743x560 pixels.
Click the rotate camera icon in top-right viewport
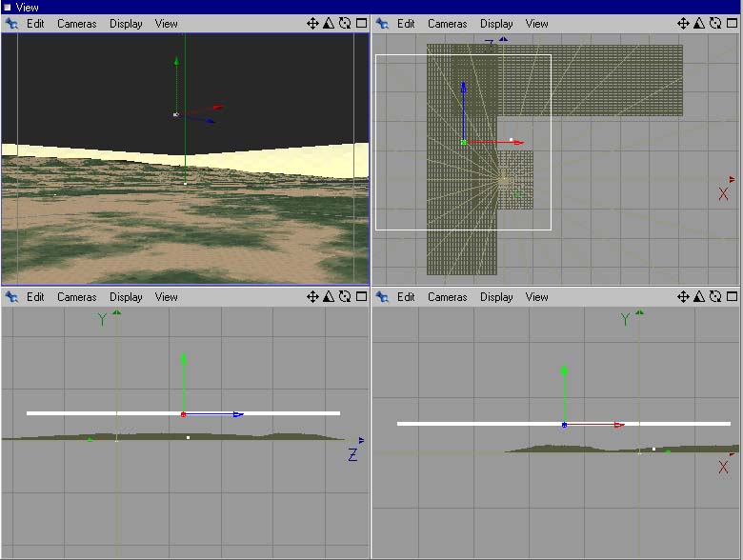coord(714,24)
